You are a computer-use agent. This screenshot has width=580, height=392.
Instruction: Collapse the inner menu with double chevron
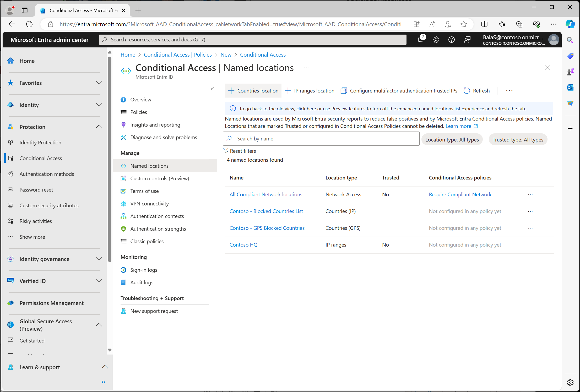tap(212, 89)
